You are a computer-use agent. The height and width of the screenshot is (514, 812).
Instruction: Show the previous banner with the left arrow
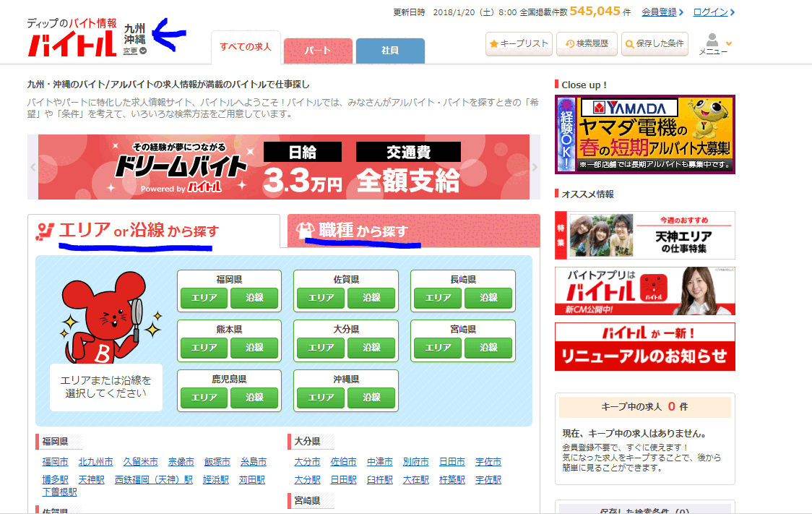tap(33, 167)
